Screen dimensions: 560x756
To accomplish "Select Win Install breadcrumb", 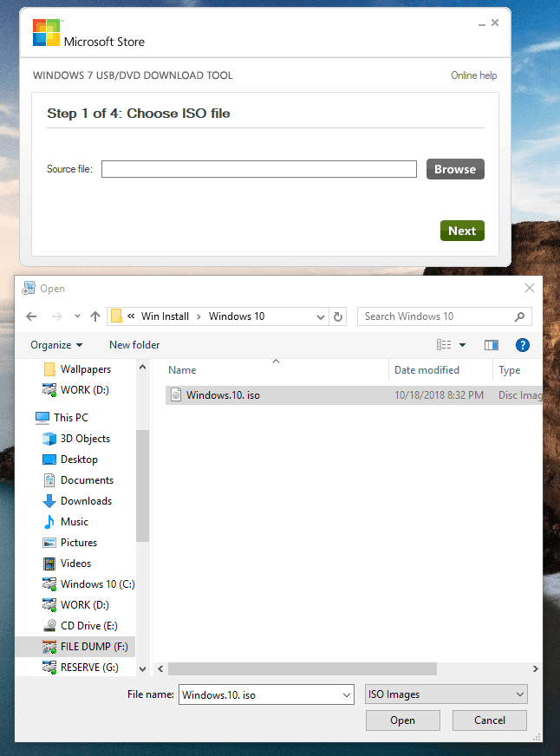I will click(x=165, y=316).
